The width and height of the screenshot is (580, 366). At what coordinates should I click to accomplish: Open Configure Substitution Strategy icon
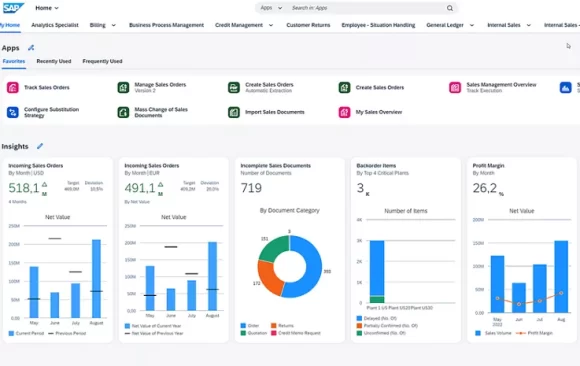point(13,112)
